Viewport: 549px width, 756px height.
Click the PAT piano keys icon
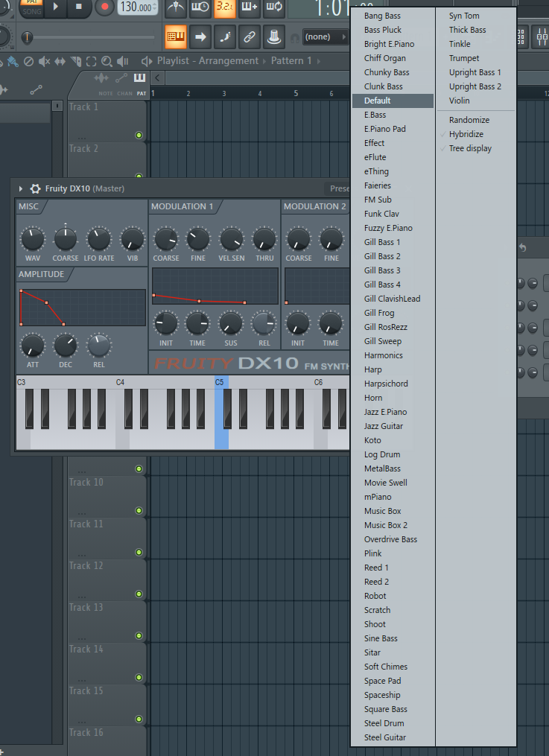[140, 78]
